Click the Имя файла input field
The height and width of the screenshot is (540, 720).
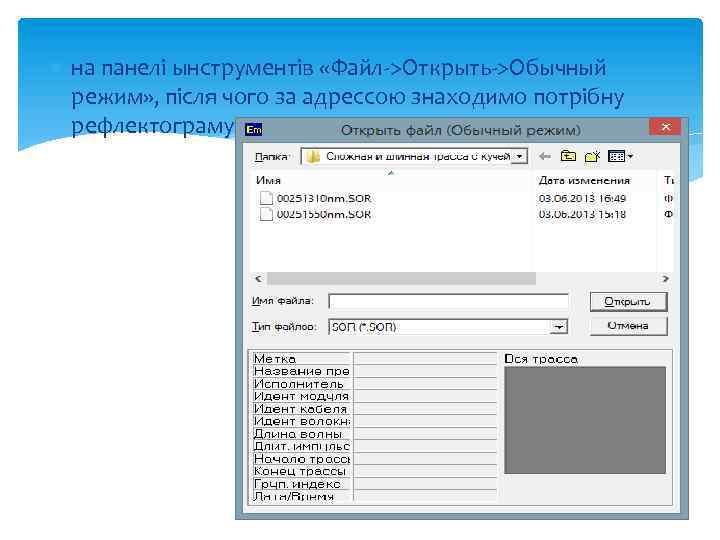(x=449, y=301)
